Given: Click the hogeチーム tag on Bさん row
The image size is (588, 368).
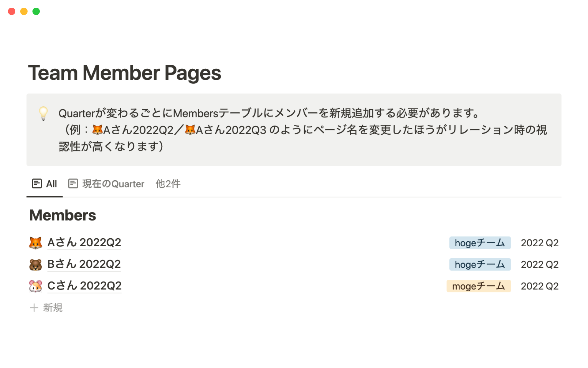Looking at the screenshot, I should tap(480, 265).
